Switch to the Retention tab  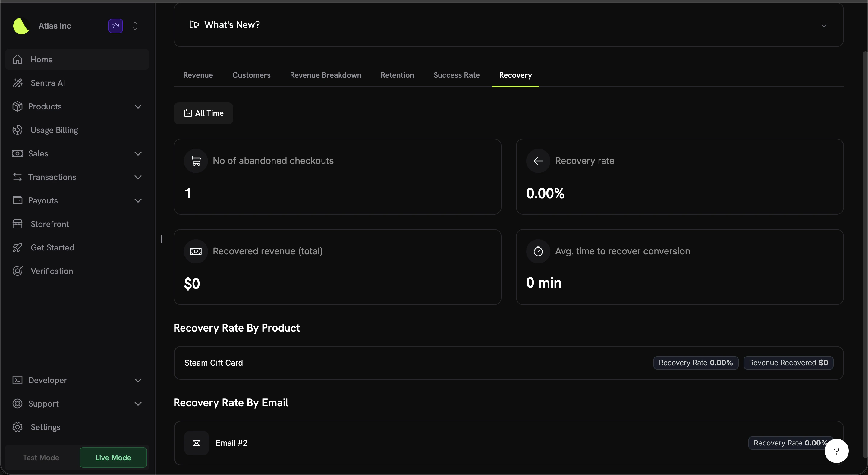tap(397, 75)
